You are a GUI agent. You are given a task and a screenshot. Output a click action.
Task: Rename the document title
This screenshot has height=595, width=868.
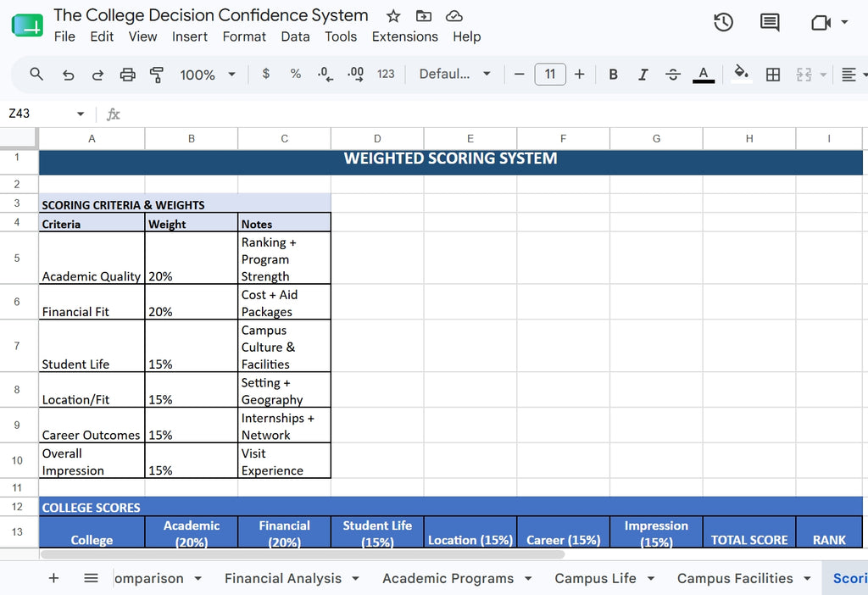tap(211, 15)
